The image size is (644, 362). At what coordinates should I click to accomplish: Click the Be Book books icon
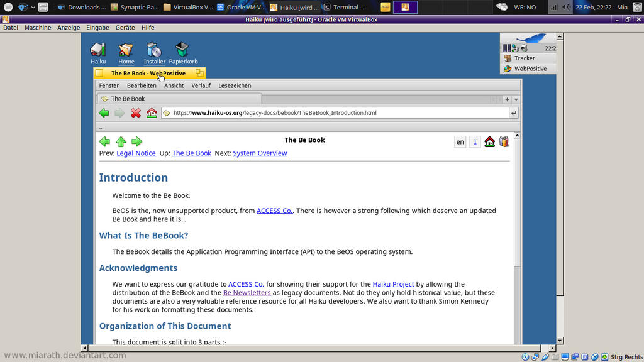tap(504, 141)
